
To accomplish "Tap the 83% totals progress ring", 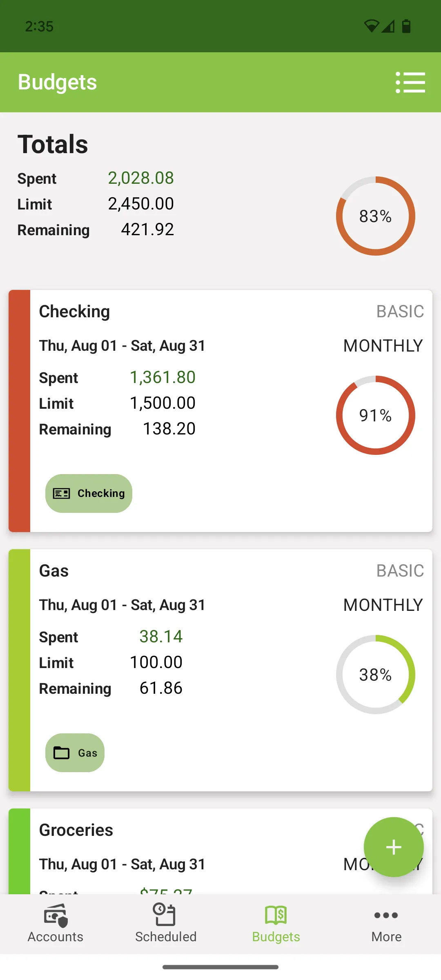I will [375, 216].
